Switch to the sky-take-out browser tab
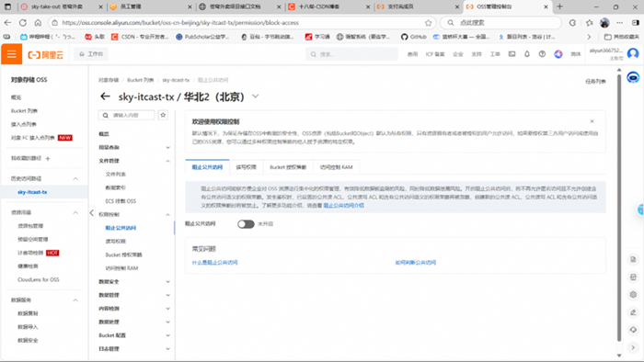Viewport: 644px width, 362px height. coord(62,6)
